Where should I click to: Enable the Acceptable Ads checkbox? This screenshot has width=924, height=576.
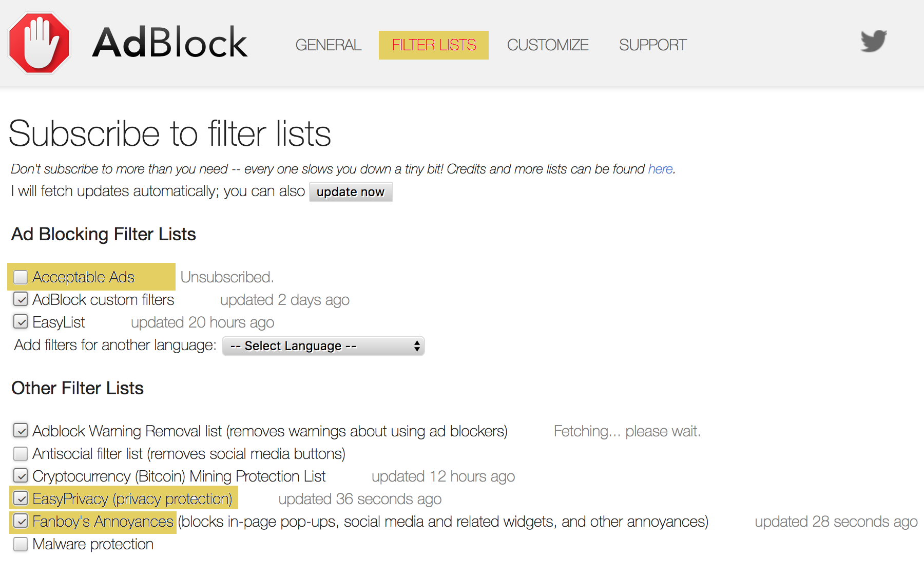coord(21,277)
